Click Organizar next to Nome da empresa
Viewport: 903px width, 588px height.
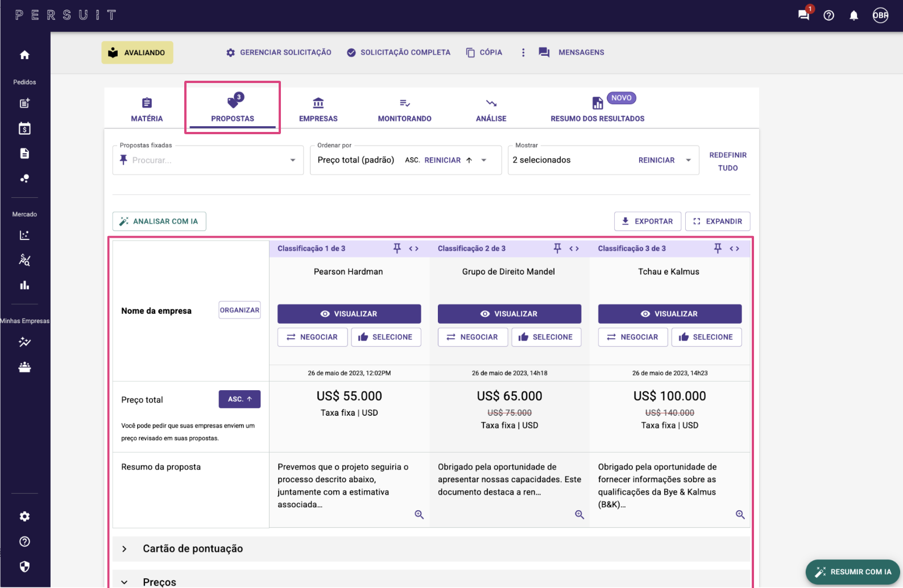239,310
